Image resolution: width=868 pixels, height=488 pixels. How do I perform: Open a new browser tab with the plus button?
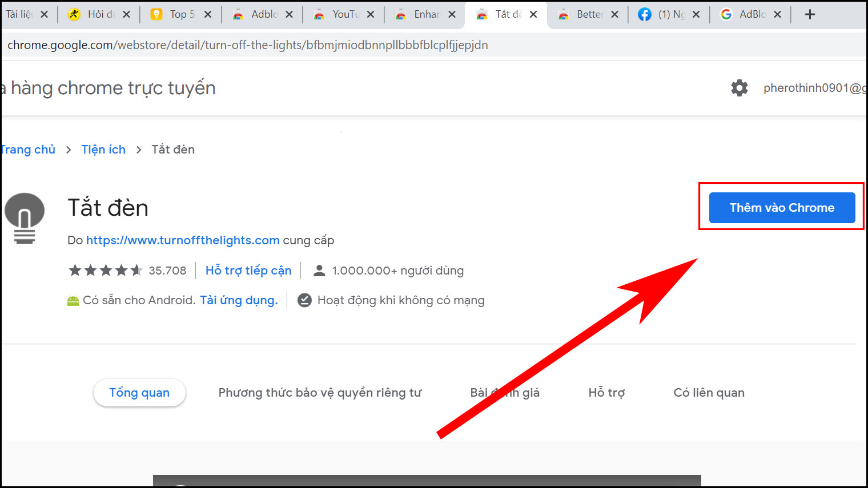click(x=810, y=14)
